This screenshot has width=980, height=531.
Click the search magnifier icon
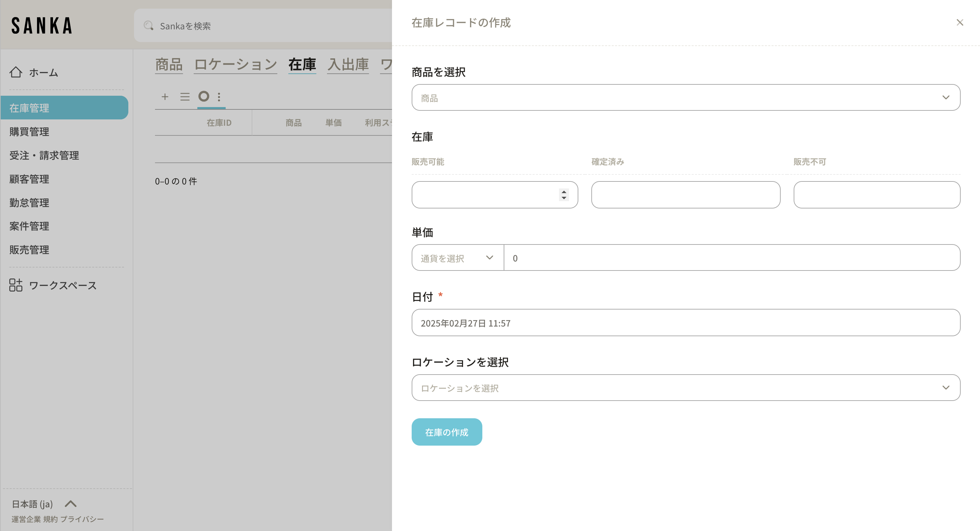point(148,26)
